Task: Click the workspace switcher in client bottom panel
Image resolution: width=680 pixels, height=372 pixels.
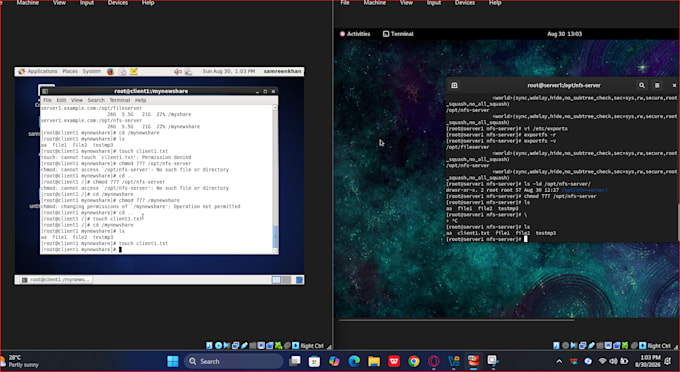Action: (281, 280)
